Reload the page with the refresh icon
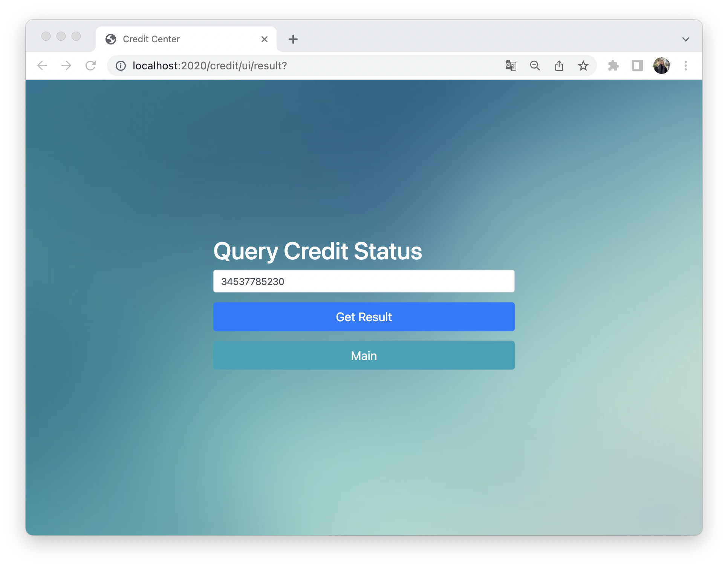Viewport: 728px width, 567px height. 90,66
